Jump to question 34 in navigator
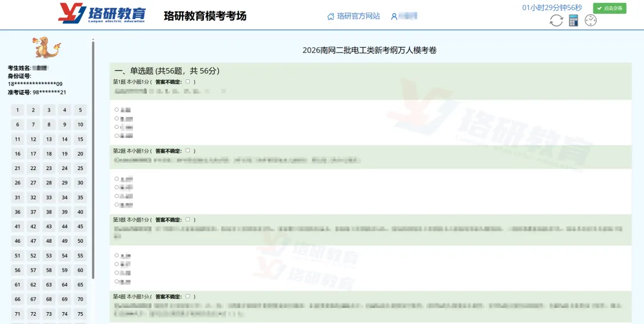This screenshot has height=324, width=644. (65, 198)
